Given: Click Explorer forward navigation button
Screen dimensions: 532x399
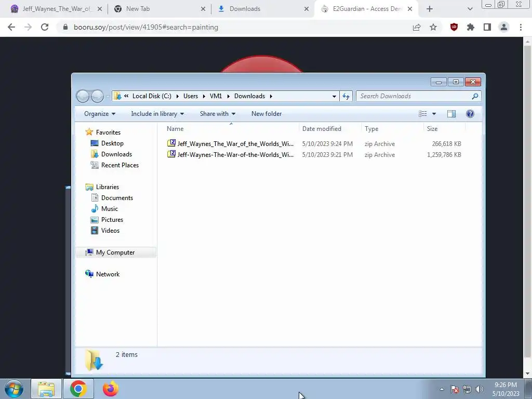Looking at the screenshot, I should pos(97,96).
